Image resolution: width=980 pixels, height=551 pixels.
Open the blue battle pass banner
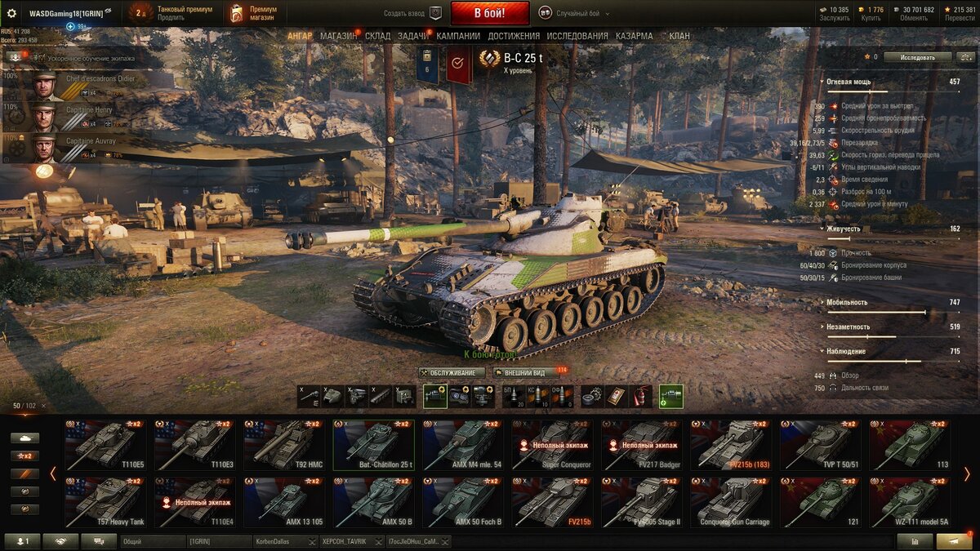(427, 64)
